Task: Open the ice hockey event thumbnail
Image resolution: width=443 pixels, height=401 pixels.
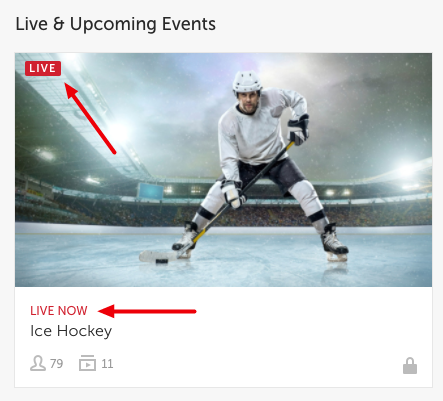Action: pos(223,170)
